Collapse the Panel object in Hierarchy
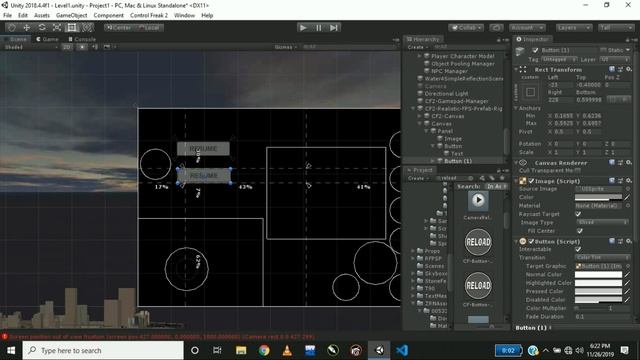This screenshot has width=640, height=360. pyautogui.click(x=427, y=131)
